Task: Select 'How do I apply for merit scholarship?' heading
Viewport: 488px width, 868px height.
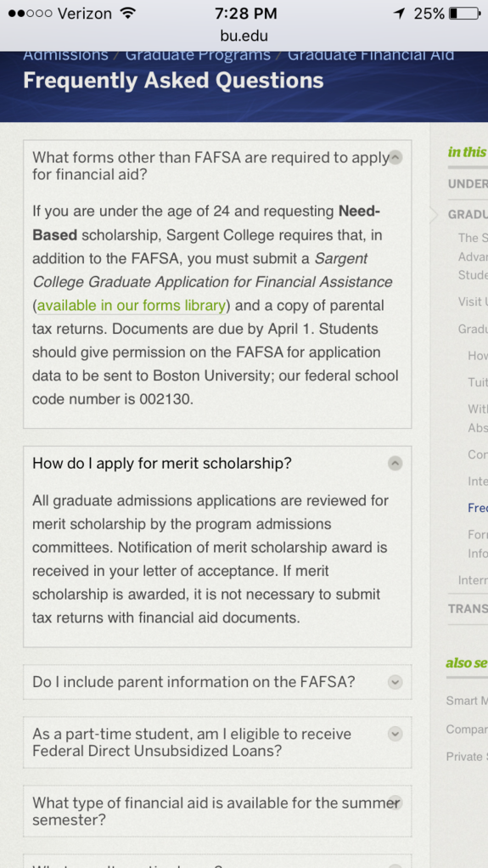Action: (161, 464)
